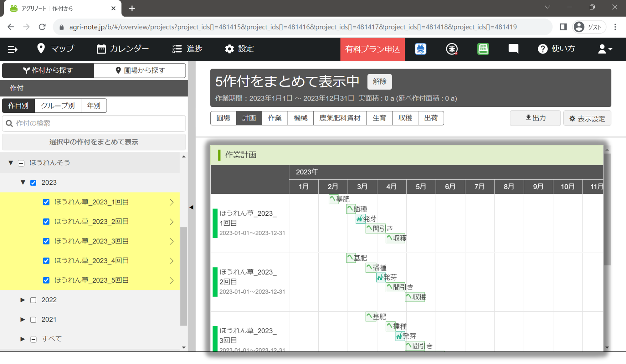Uncheck ほうれん草_2023_4回目 checkbox

[x=46, y=261]
